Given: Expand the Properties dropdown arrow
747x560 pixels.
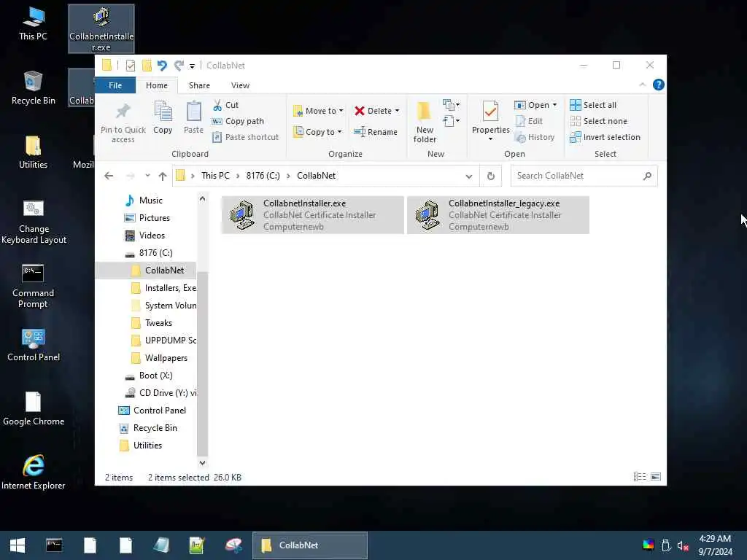Looking at the screenshot, I should coord(490,139).
